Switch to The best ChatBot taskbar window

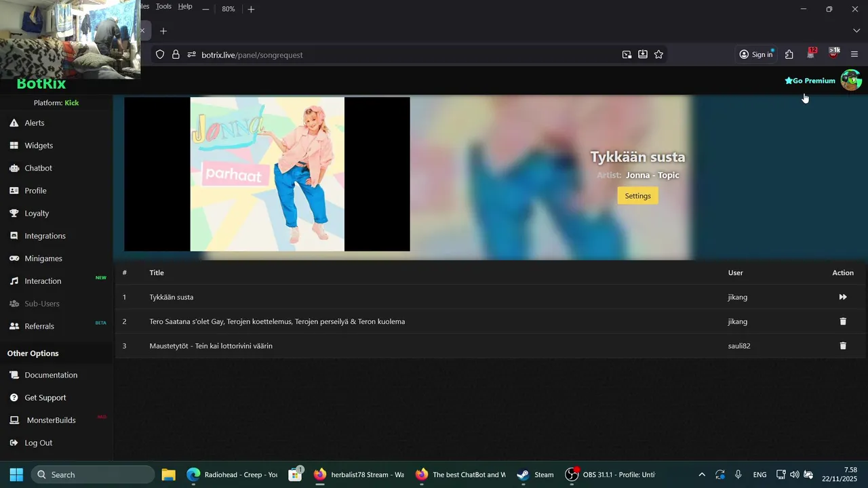click(x=460, y=474)
